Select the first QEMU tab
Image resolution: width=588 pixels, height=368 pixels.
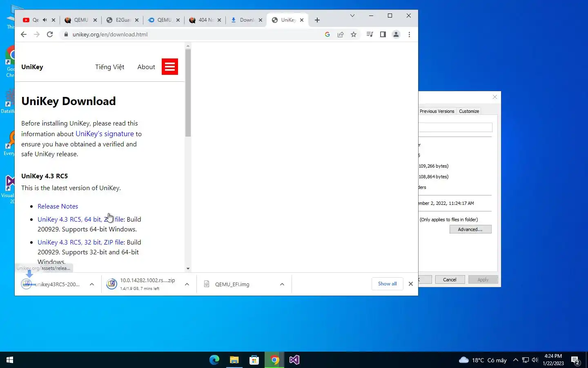[x=81, y=20]
